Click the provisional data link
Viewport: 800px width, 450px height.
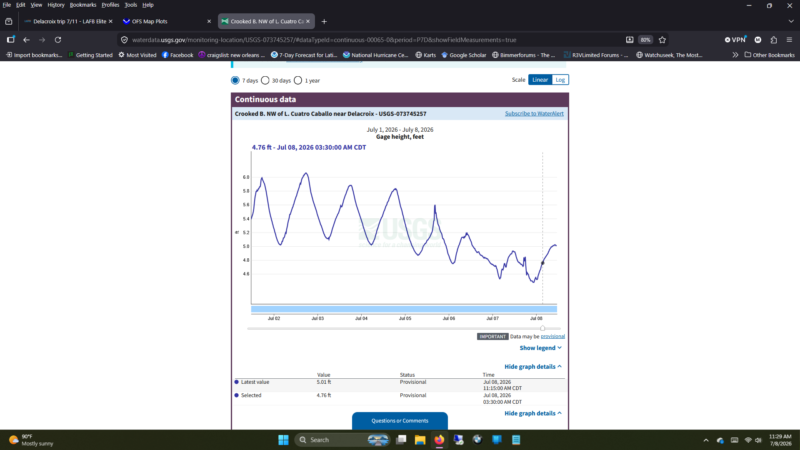coord(553,336)
